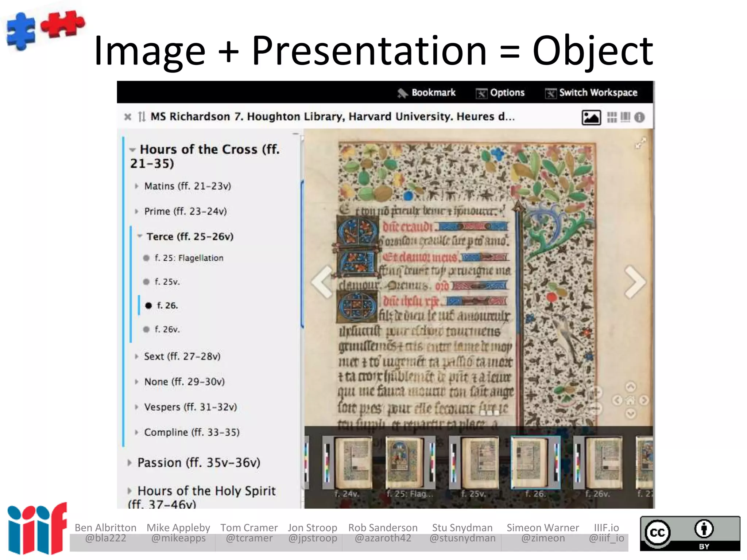This screenshot has width=747, height=560.
Task: Switch to book/scroll view icon
Action: point(625,117)
